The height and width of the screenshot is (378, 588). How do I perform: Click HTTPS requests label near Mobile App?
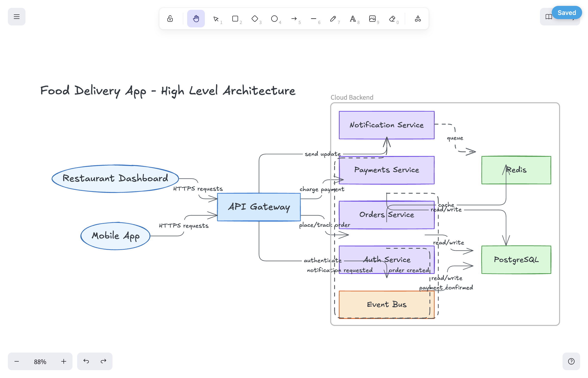pyautogui.click(x=184, y=226)
